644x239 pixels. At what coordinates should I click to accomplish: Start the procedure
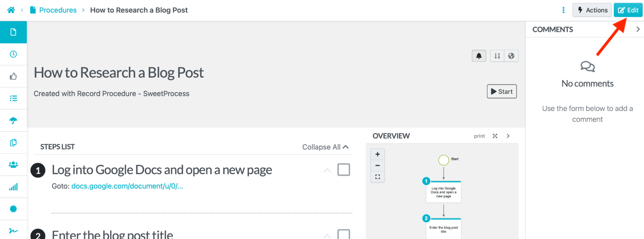click(502, 91)
